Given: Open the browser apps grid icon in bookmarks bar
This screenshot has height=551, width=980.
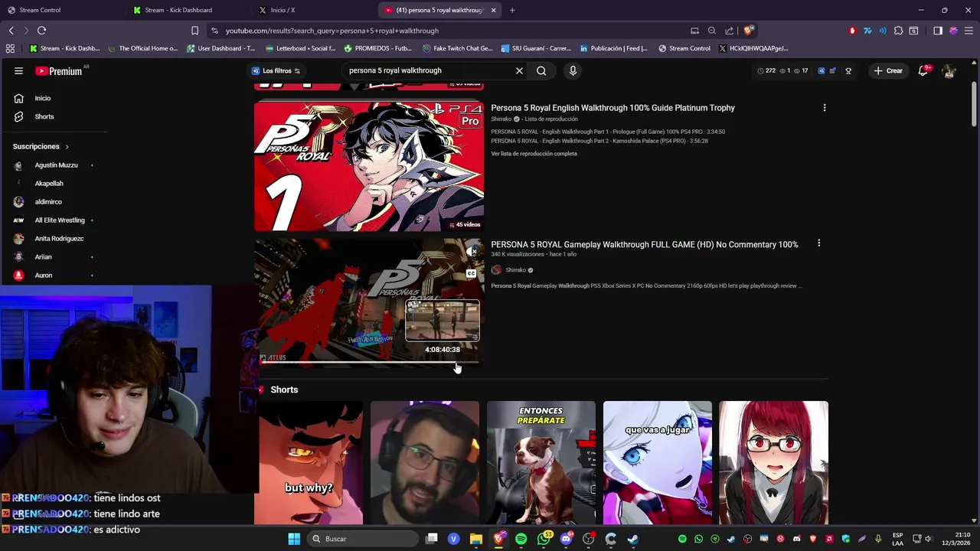Looking at the screenshot, I should click(10, 48).
